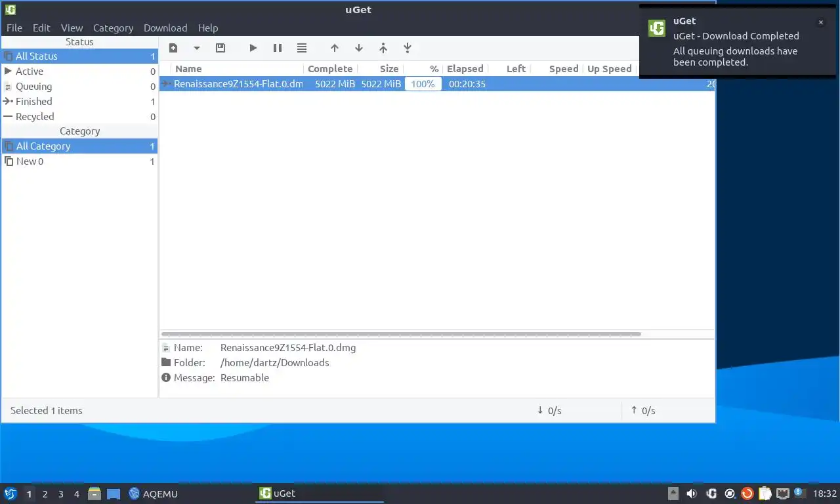Click the orange update notifier tray icon
The image size is (840, 504).
(x=747, y=493)
